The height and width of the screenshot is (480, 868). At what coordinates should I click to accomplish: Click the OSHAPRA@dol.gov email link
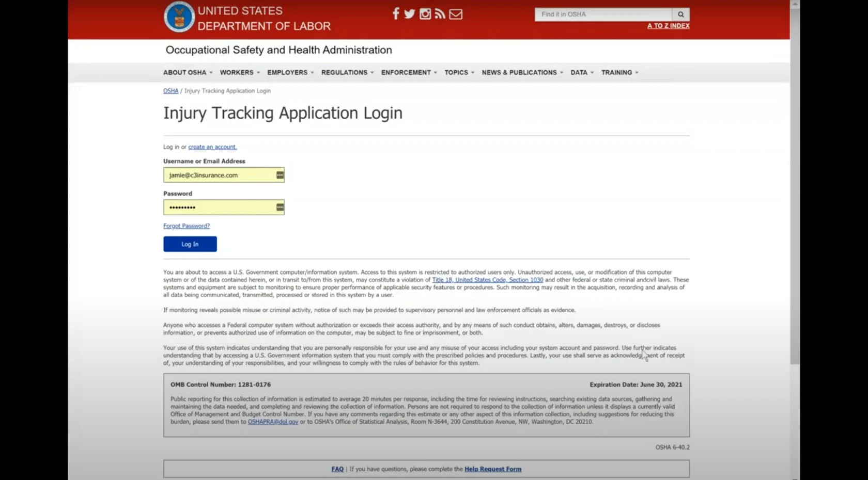pos(273,422)
